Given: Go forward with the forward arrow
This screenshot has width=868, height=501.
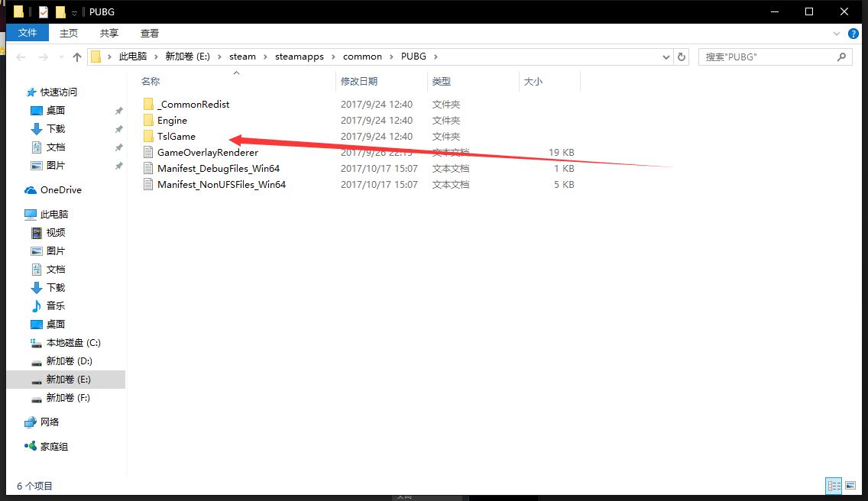Looking at the screenshot, I should (x=44, y=57).
